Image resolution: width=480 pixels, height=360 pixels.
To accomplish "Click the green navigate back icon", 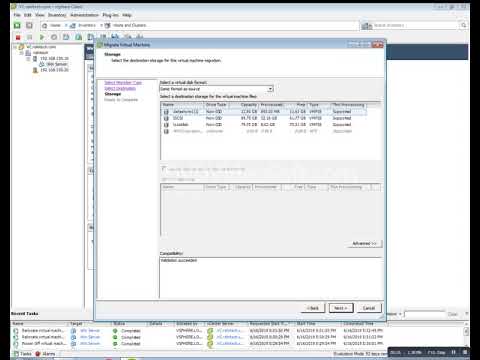I will coord(17,25).
